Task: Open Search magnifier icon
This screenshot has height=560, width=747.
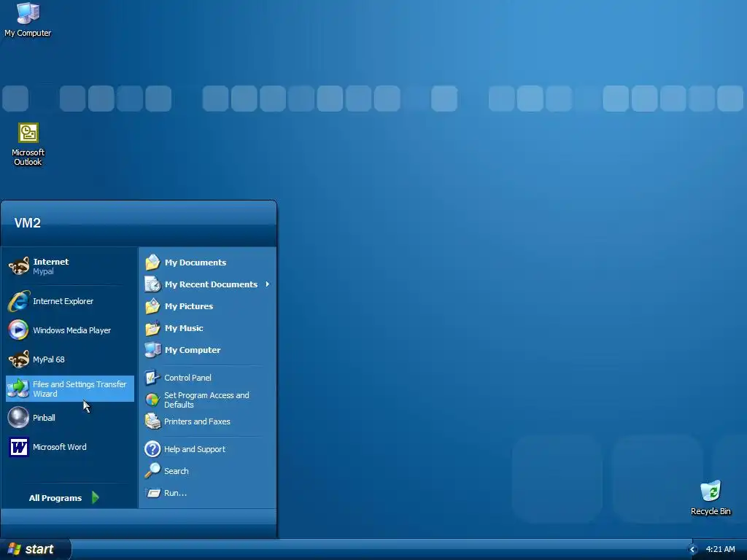Action: point(152,471)
